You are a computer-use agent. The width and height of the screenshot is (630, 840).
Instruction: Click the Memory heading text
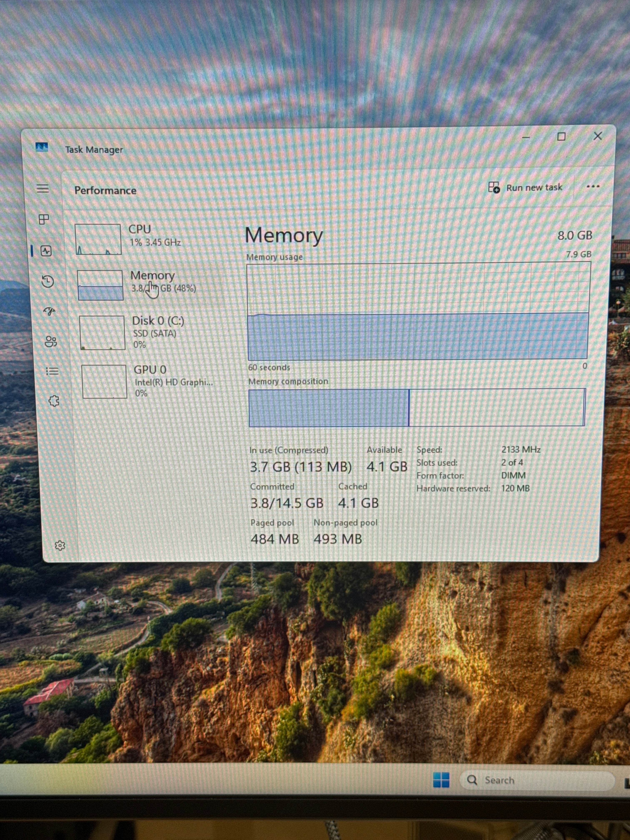284,235
